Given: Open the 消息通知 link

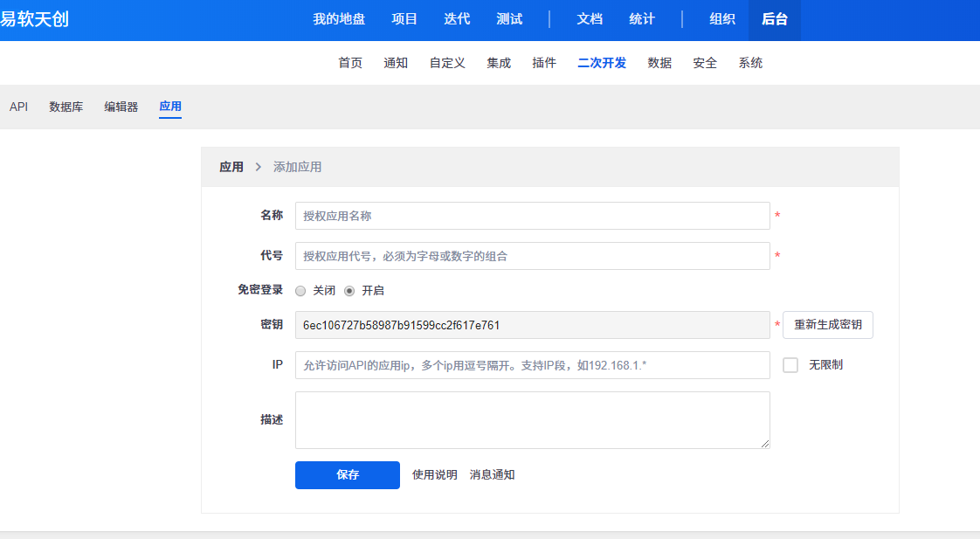Looking at the screenshot, I should 492,475.
